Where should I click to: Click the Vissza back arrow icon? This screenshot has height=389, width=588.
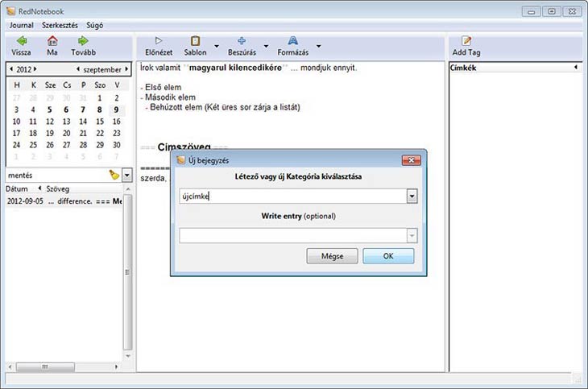click(21, 41)
